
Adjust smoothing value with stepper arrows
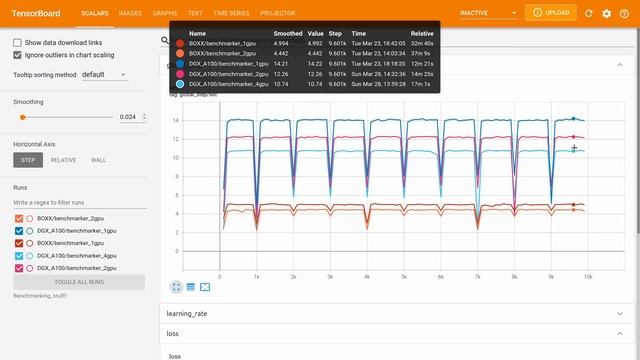coord(144,117)
